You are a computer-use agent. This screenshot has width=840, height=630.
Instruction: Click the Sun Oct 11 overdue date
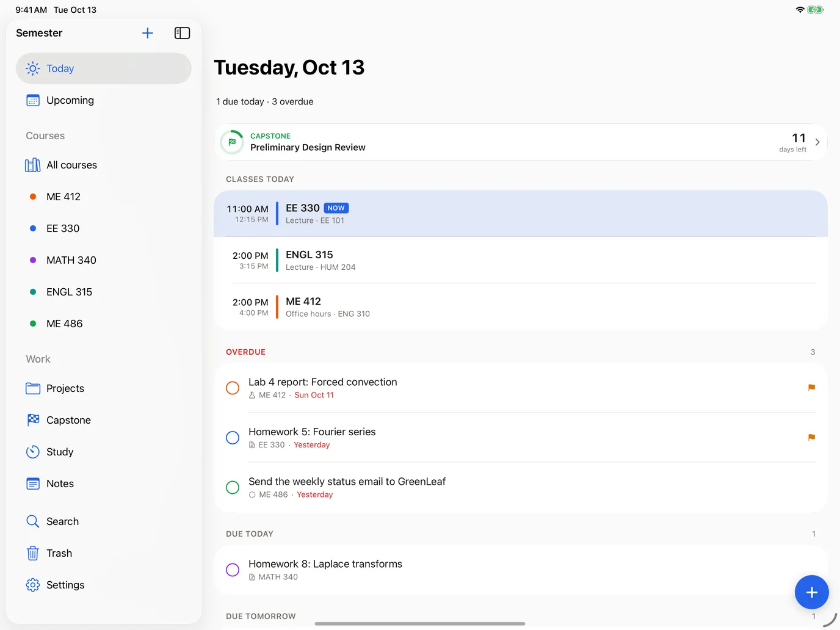(314, 395)
